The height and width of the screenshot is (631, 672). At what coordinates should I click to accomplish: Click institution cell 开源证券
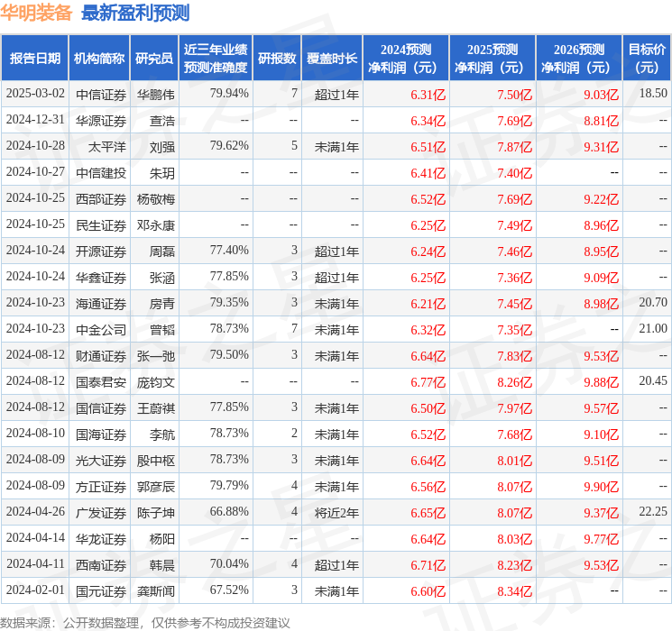[101, 251]
